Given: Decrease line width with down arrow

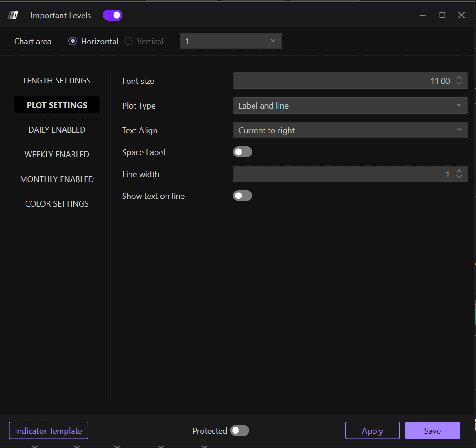Looking at the screenshot, I should click(459, 177).
